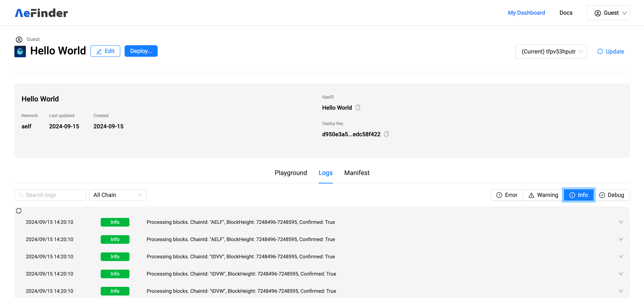Copy the Hello World AppID
The width and height of the screenshot is (644, 298).
coord(358,108)
